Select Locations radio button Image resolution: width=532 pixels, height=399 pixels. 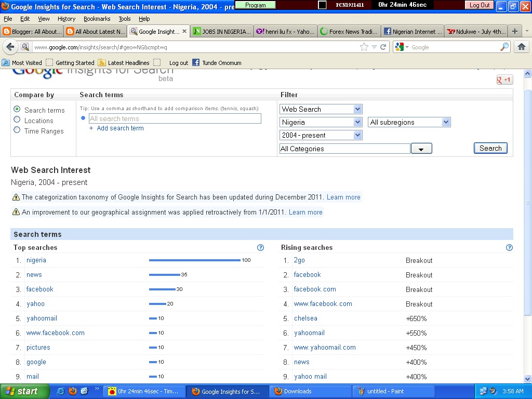pyautogui.click(x=17, y=119)
